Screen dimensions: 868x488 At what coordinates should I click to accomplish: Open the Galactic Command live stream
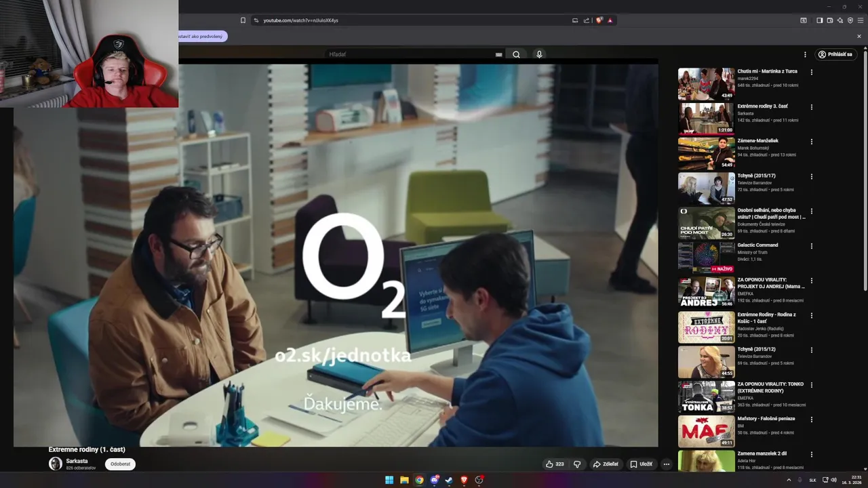(706, 258)
